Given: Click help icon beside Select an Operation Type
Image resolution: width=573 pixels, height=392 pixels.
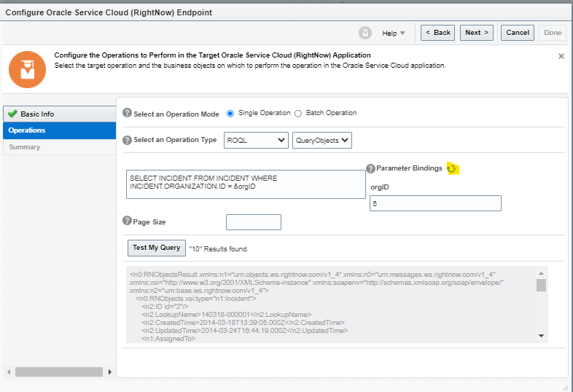Looking at the screenshot, I should 127,140.
